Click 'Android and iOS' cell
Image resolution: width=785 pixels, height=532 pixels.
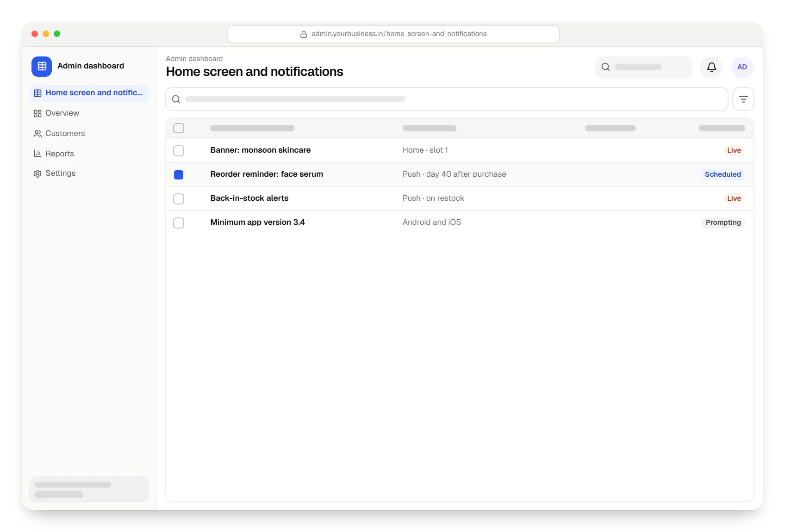click(431, 223)
